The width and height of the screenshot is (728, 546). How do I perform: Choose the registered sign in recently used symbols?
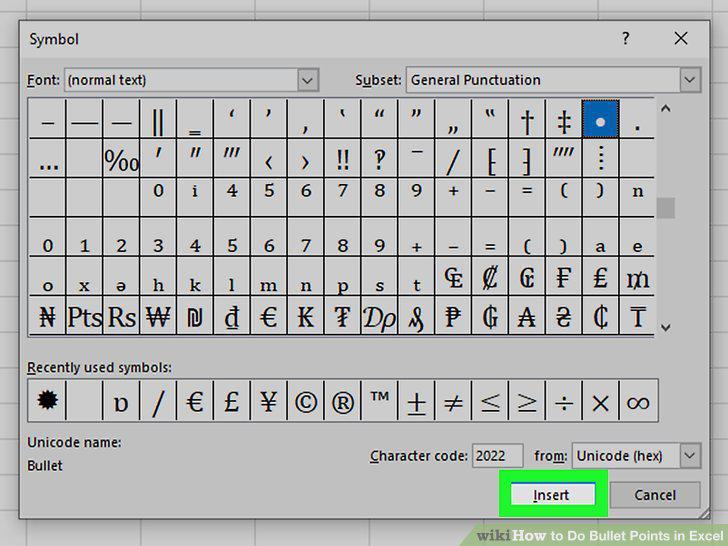(x=343, y=401)
